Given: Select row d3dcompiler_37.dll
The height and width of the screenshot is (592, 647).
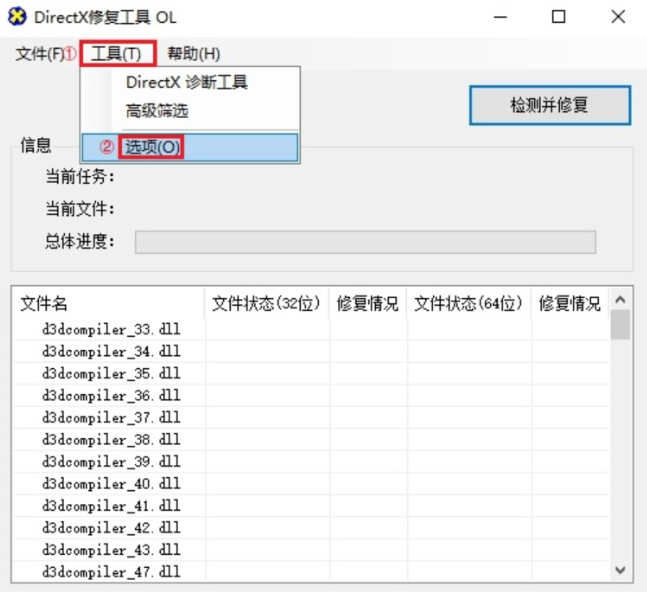Looking at the screenshot, I should pyautogui.click(x=311, y=418).
